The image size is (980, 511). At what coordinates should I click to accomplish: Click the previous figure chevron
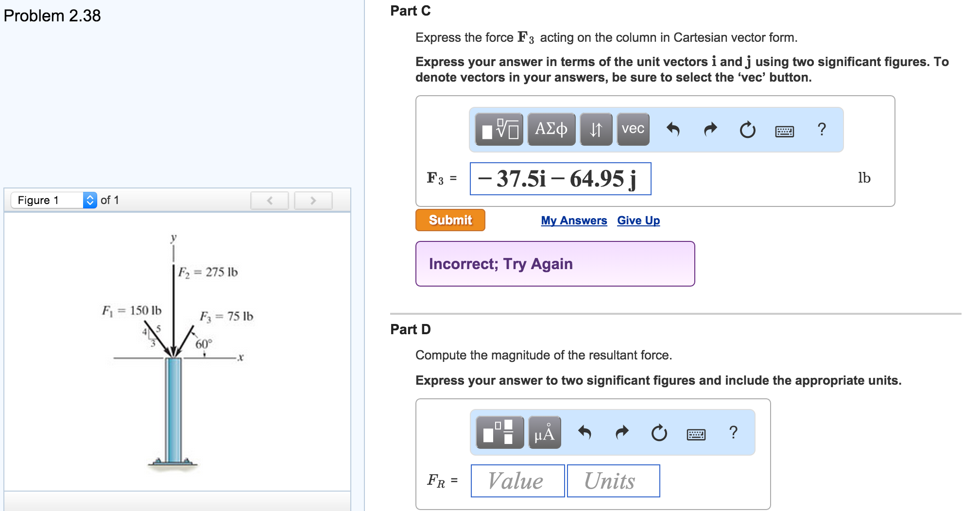click(x=270, y=200)
